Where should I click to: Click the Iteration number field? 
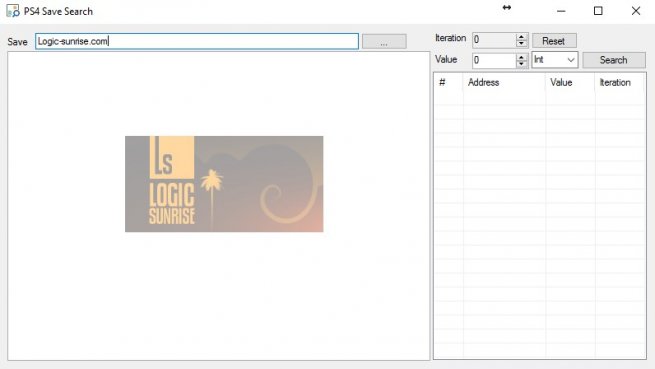click(494, 41)
